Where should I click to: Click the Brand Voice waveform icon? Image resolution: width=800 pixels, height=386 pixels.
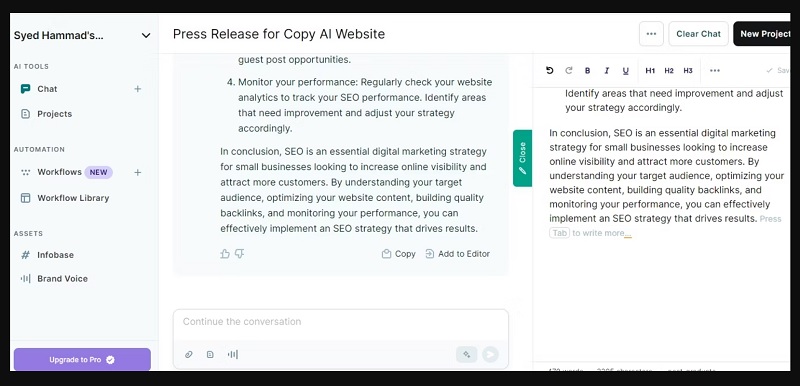pyautogui.click(x=25, y=278)
